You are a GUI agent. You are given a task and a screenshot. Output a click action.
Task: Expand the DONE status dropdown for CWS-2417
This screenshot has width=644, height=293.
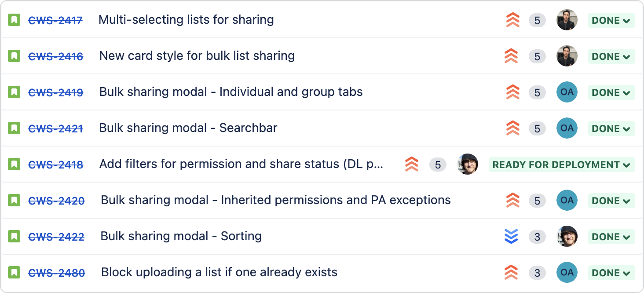tap(611, 20)
